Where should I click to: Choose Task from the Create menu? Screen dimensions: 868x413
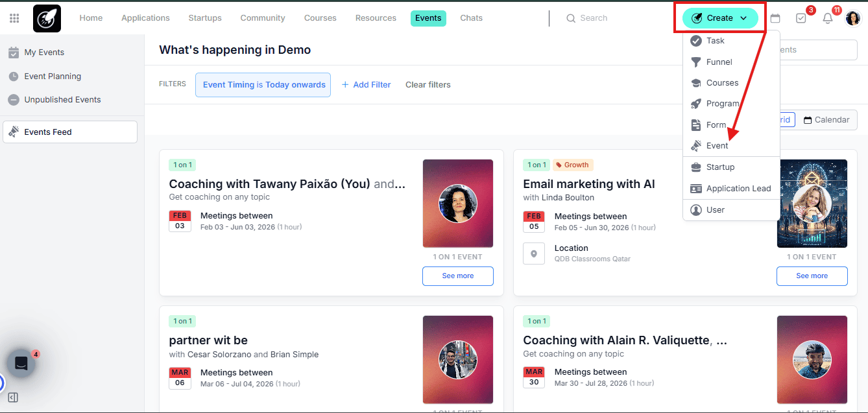coord(731,41)
